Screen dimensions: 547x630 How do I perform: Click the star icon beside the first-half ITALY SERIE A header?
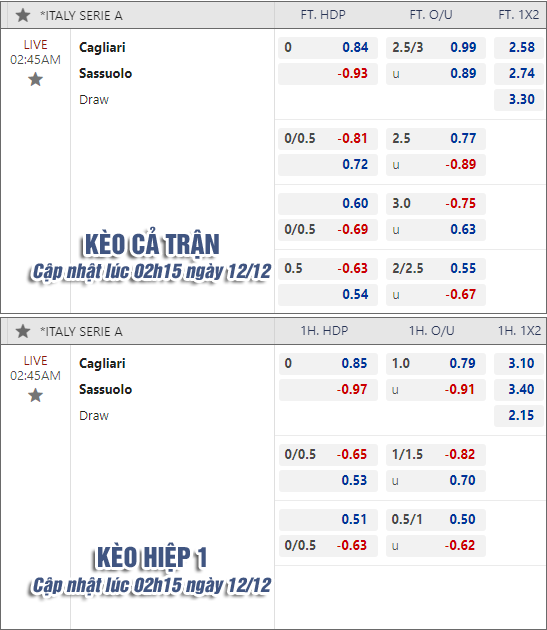[x=23, y=331]
